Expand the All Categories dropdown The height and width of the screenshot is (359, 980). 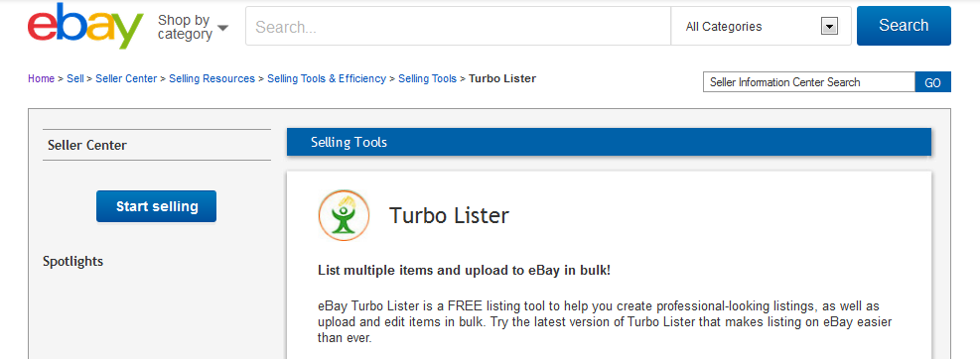coord(762,26)
